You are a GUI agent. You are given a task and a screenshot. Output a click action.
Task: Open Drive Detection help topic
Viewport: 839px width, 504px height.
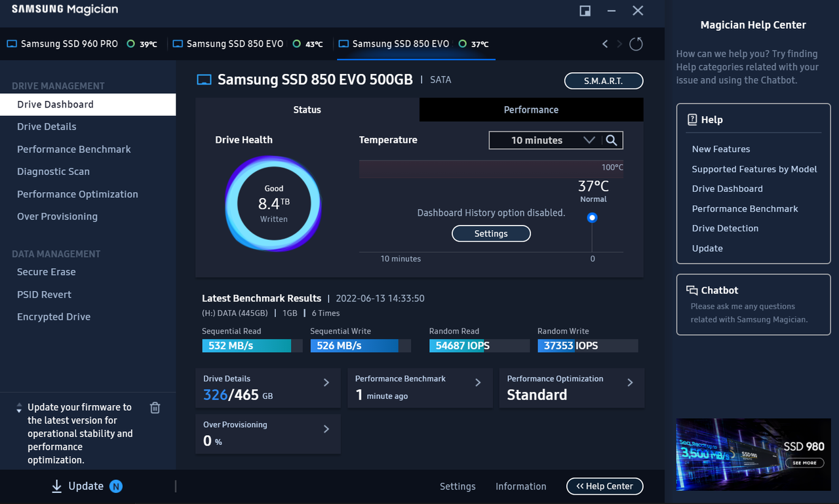pos(725,228)
